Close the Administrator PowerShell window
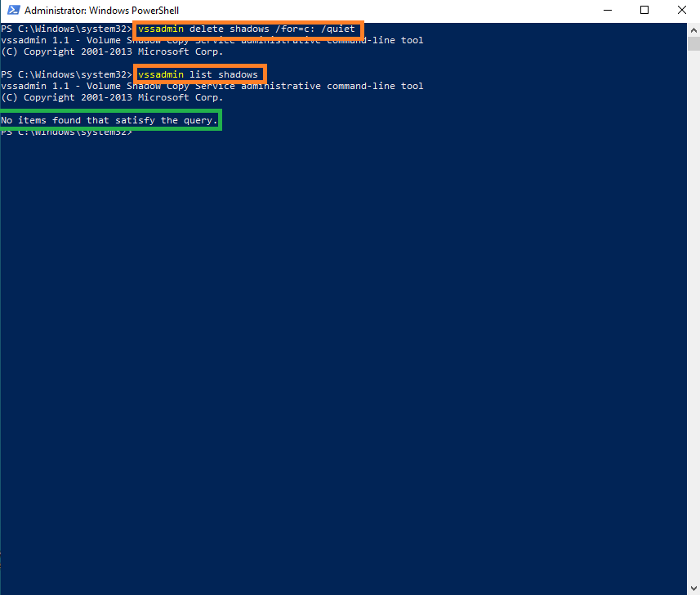The height and width of the screenshot is (595, 700). [682, 10]
